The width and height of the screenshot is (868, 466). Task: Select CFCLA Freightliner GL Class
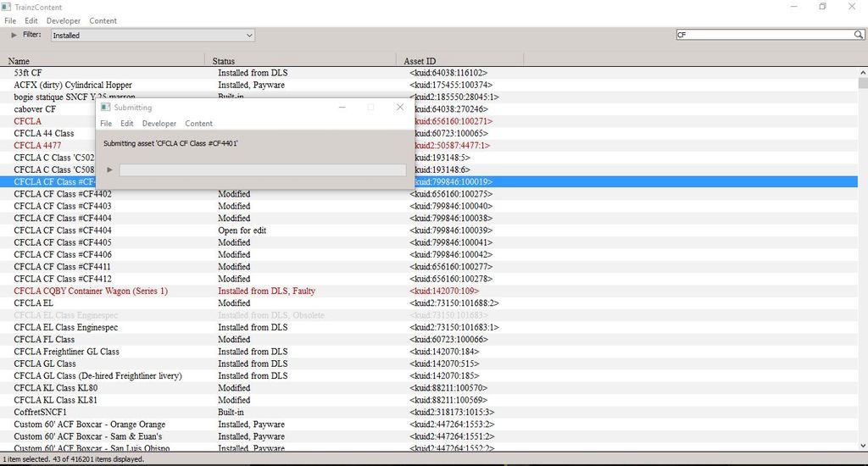tap(429, 352)
